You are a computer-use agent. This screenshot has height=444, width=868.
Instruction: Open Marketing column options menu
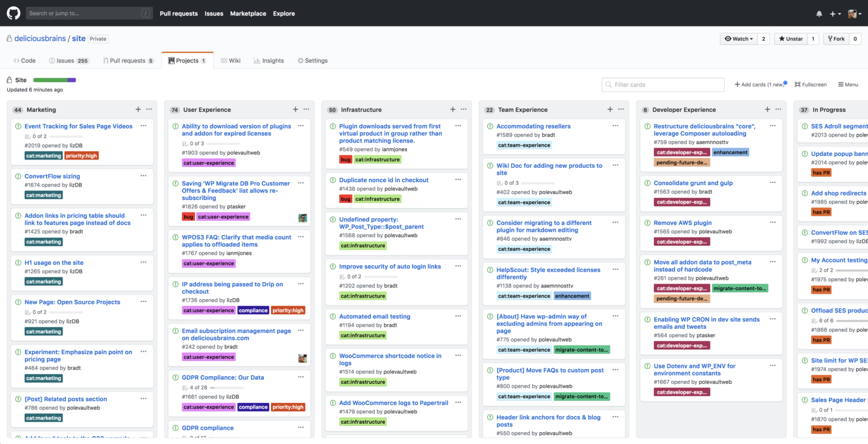point(149,109)
